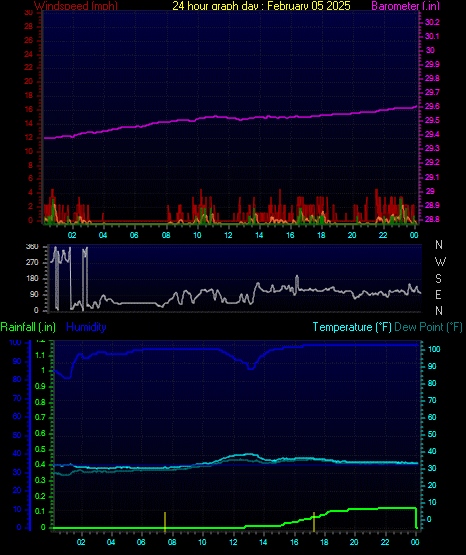
Task: Click the 100 tick on temperature axis
Action: coord(434,349)
